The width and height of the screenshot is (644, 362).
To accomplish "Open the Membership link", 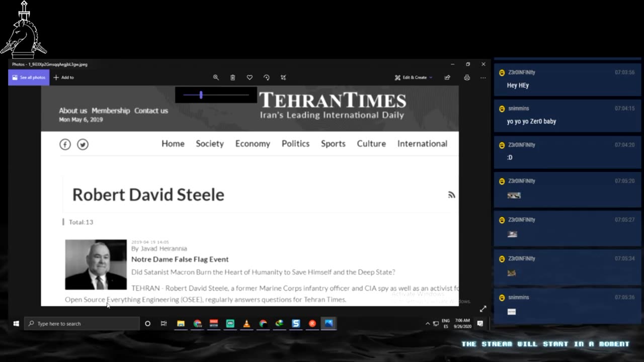I will coord(111,111).
